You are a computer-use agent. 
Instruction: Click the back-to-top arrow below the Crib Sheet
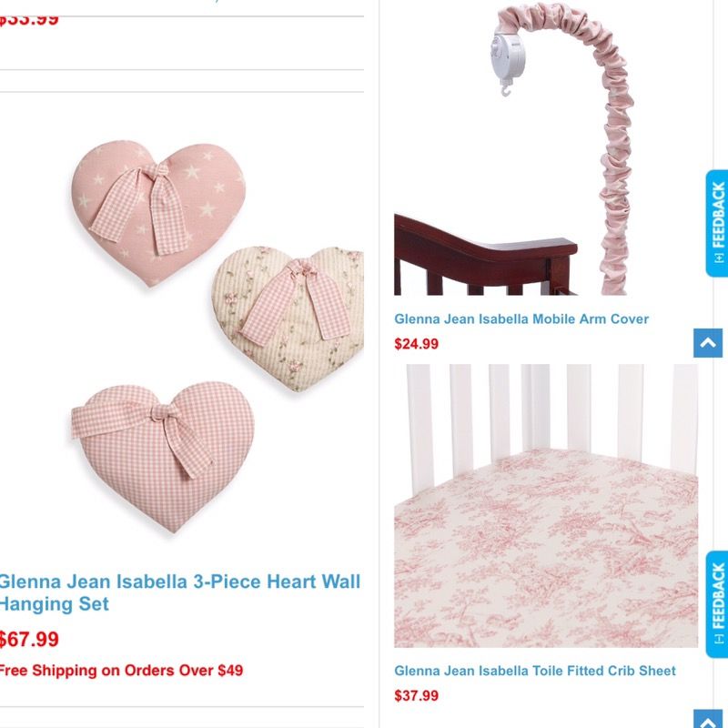[x=708, y=719]
